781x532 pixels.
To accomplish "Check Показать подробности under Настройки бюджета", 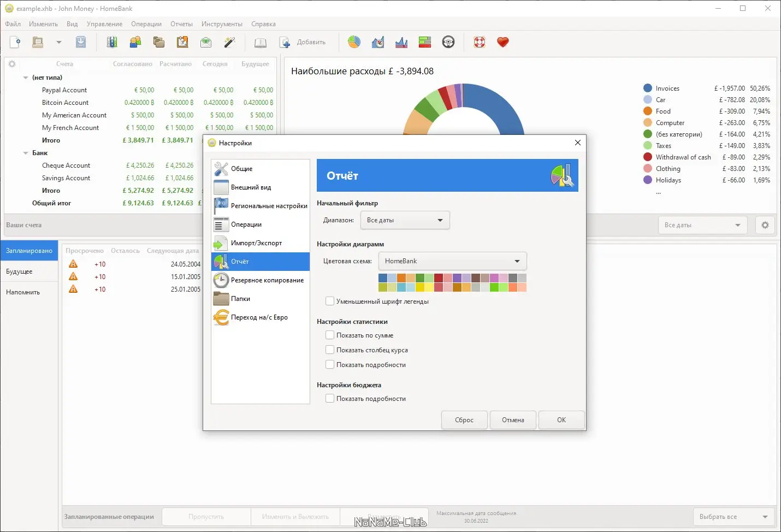I will [330, 399].
